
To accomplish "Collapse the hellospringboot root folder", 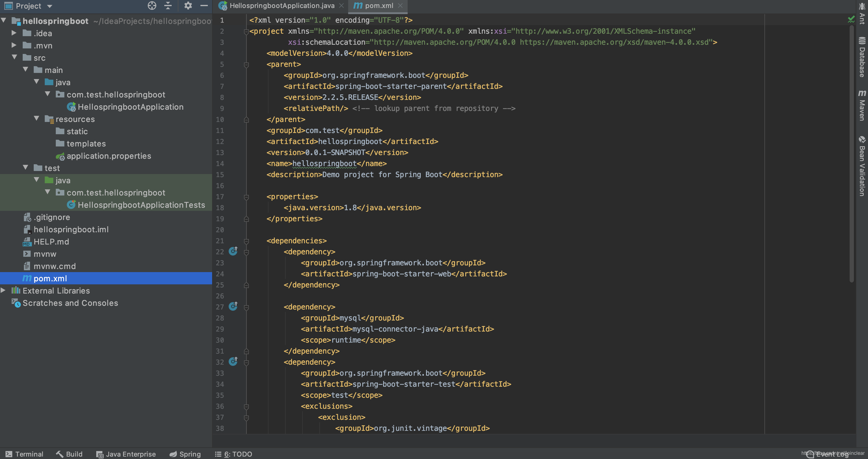I will [4, 20].
